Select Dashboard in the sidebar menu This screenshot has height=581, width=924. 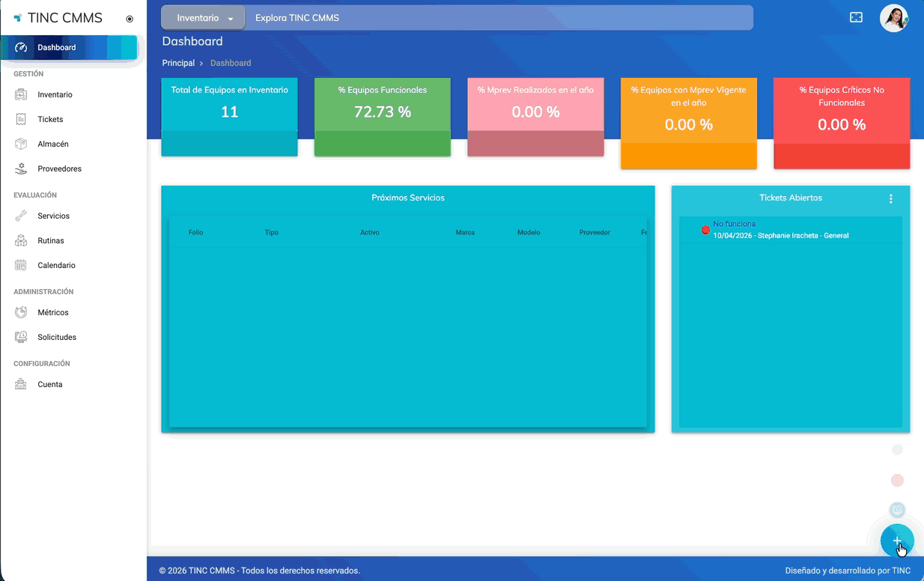pos(57,48)
